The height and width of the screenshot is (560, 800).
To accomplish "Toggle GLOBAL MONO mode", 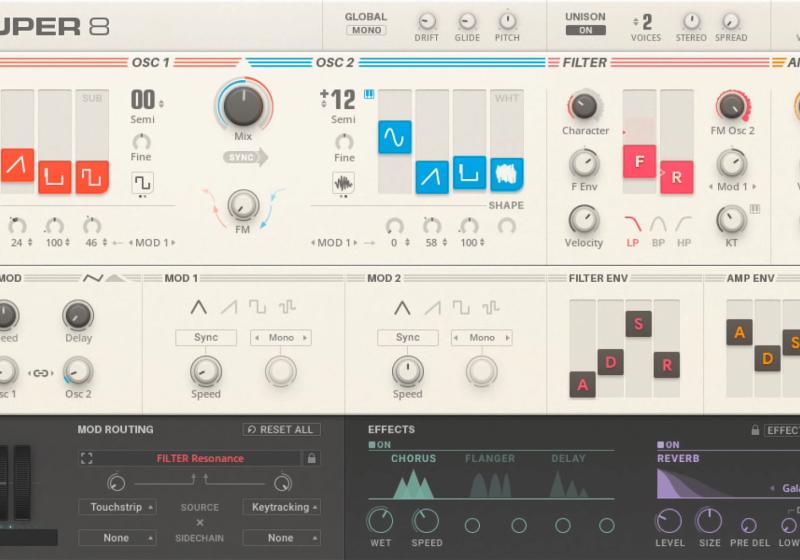I will (x=366, y=30).
